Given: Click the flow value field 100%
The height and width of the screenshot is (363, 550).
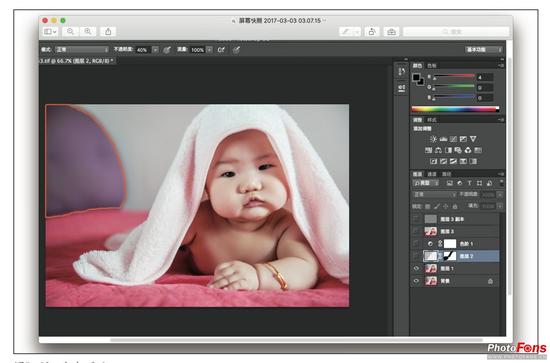Looking at the screenshot, I should 197,50.
